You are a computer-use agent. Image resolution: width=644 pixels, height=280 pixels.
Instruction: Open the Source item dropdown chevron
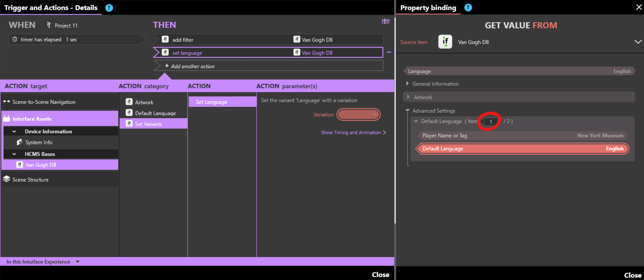click(x=638, y=42)
